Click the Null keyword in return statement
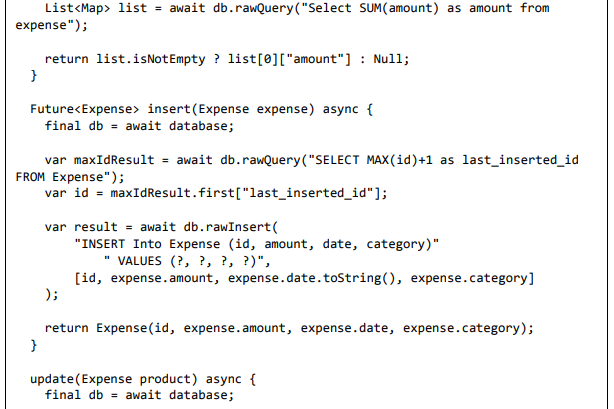This screenshot has height=409, width=614. [390, 59]
